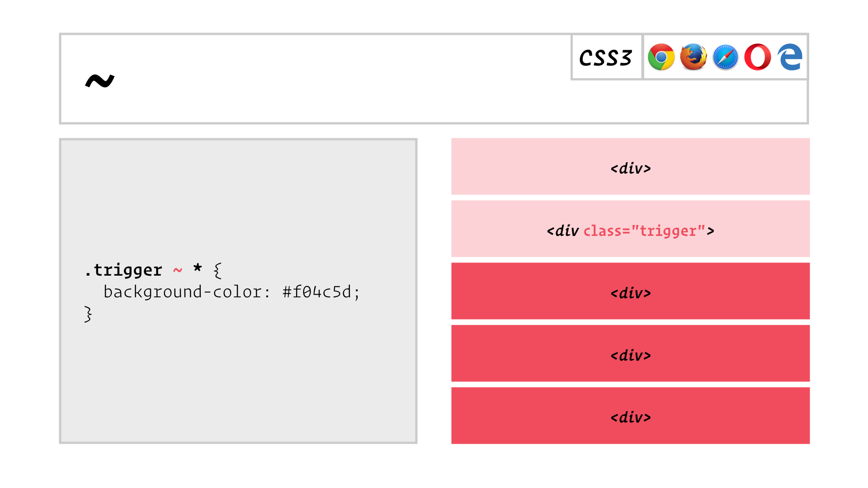Select the Safari compass icon
The height and width of the screenshot is (488, 868).
click(726, 57)
